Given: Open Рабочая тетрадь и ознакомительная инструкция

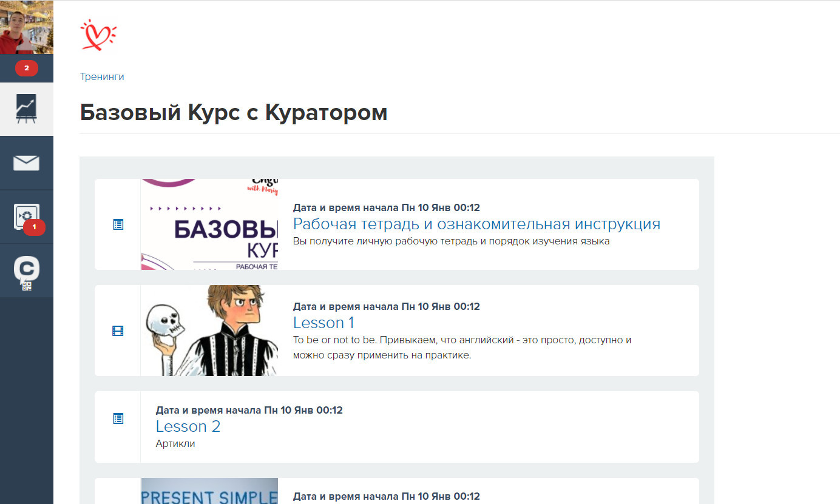Looking at the screenshot, I should point(476,224).
